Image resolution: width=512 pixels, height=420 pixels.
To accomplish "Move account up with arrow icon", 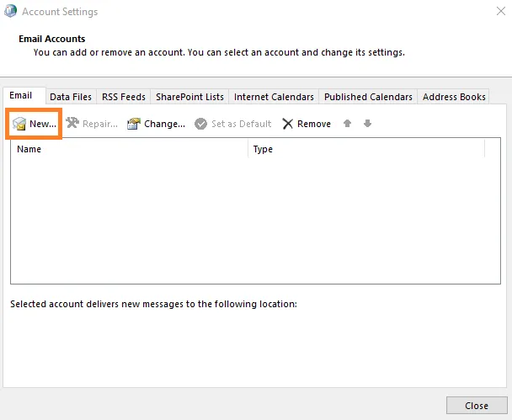I will [347, 124].
